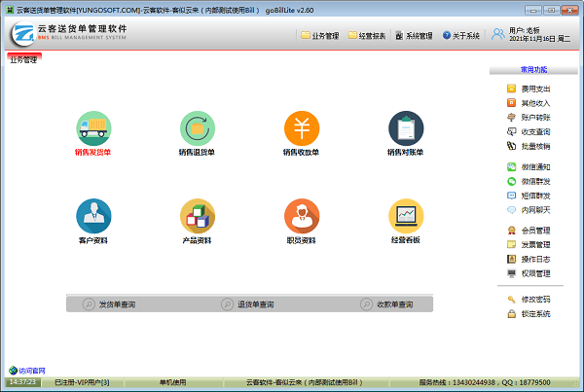584x392 pixels.
Task: Open the 职员资料 employee info icon
Action: pyautogui.click(x=302, y=216)
